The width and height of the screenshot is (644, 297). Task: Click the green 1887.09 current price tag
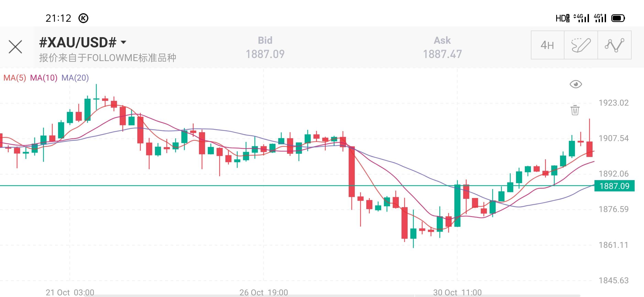click(x=614, y=186)
